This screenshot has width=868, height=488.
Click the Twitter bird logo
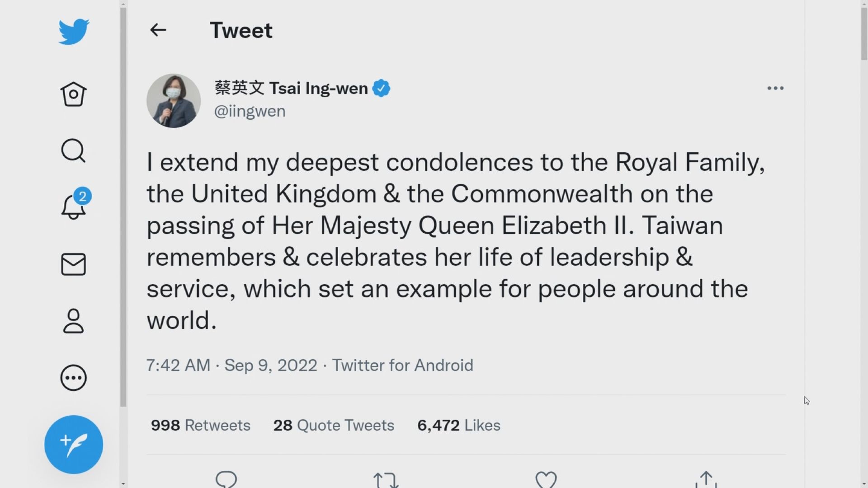tap(74, 32)
